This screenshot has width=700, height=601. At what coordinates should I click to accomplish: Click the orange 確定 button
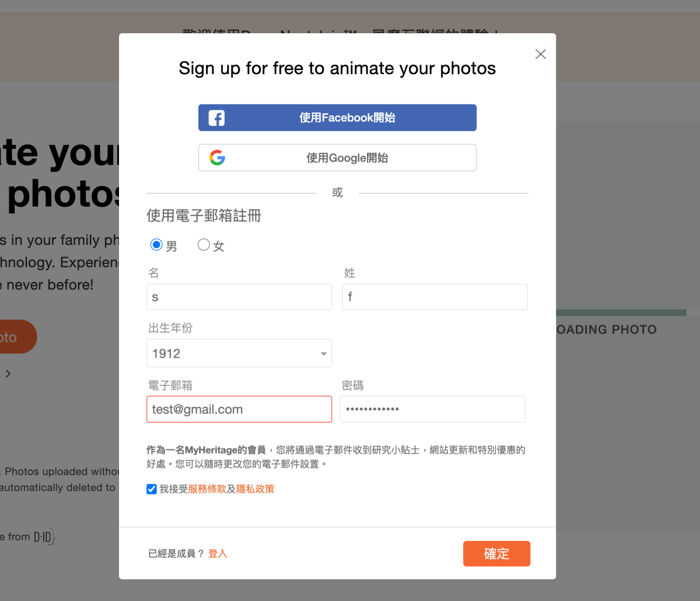click(496, 554)
